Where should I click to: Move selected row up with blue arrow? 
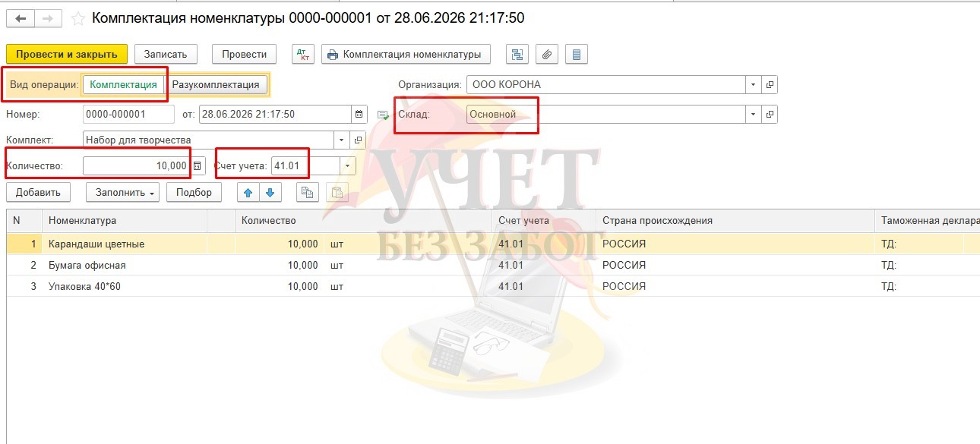[x=248, y=192]
